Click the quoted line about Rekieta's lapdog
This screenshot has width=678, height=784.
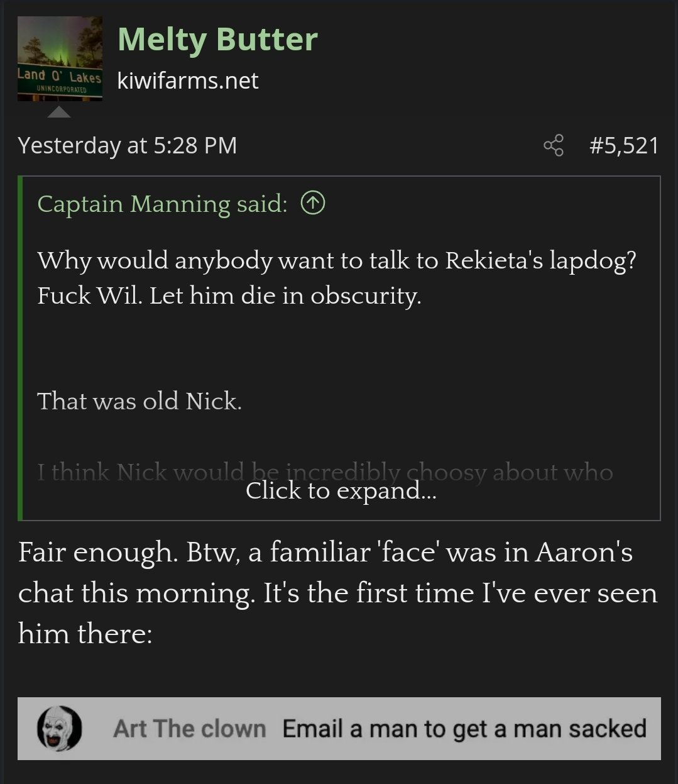click(337, 260)
